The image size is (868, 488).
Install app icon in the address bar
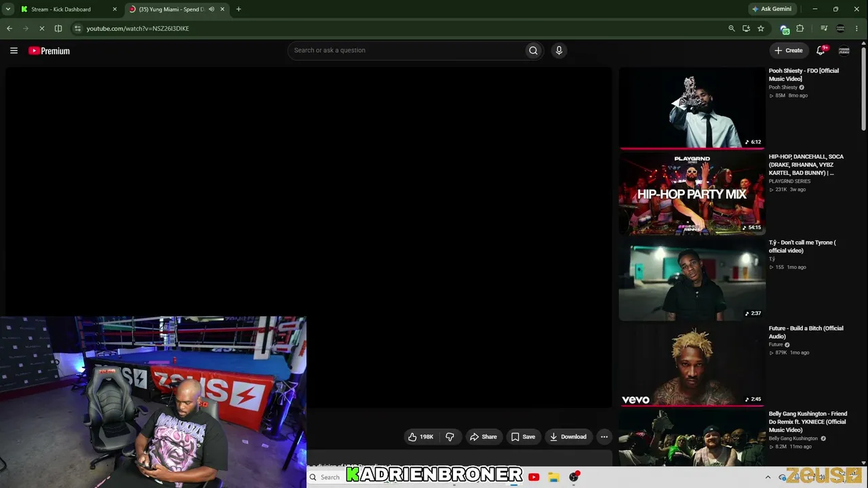(x=746, y=28)
